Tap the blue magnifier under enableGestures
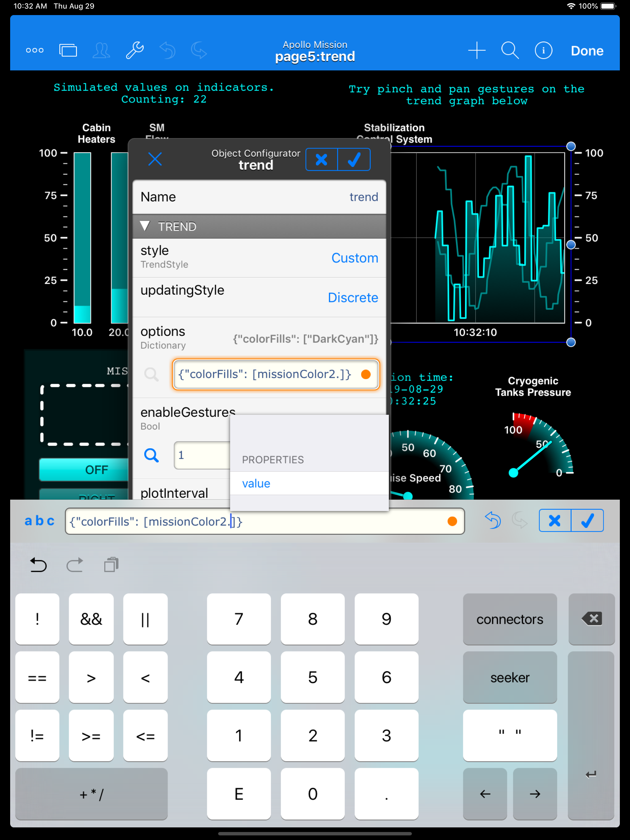The height and width of the screenshot is (840, 630). [x=151, y=455]
